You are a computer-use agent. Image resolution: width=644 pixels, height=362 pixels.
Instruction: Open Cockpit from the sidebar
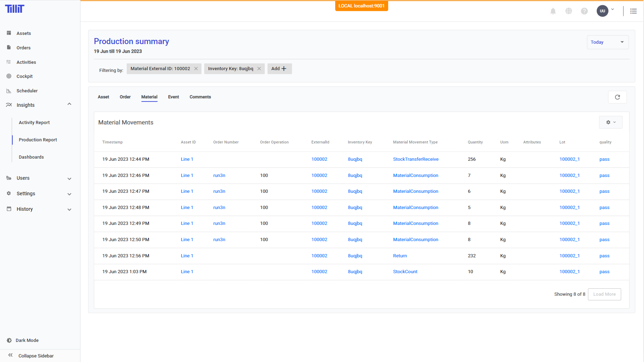click(x=24, y=76)
